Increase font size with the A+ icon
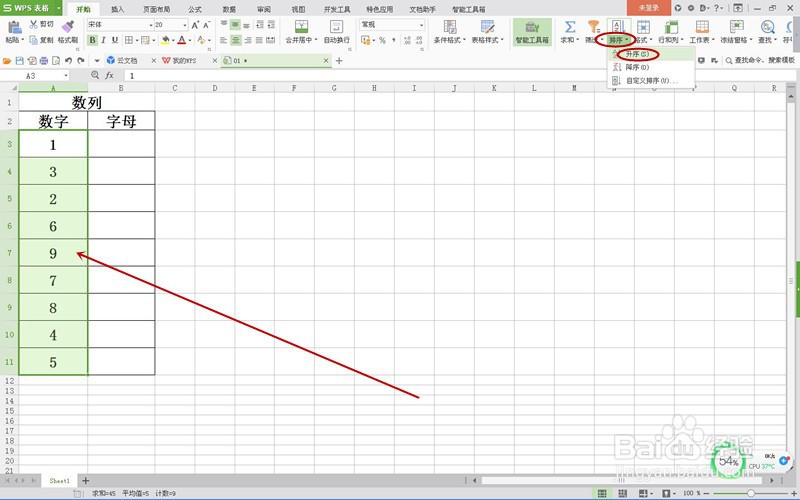Screen dimensions: 800x500 point(195,24)
